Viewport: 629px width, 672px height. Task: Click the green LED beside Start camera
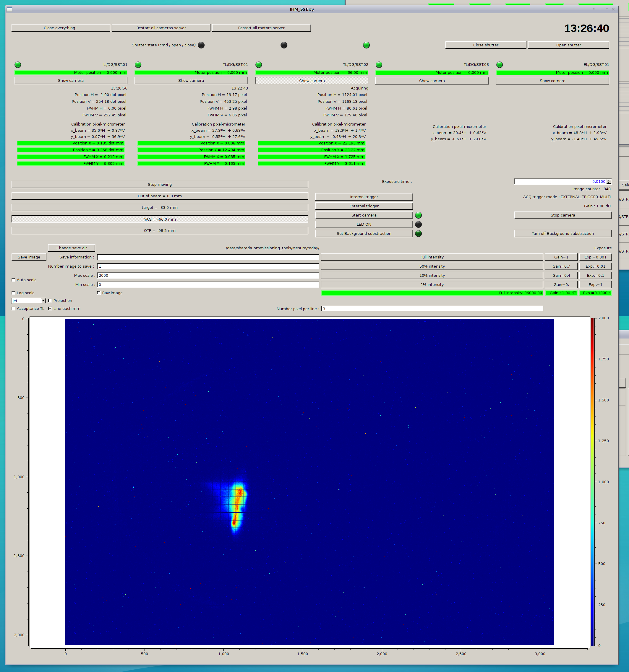click(418, 215)
